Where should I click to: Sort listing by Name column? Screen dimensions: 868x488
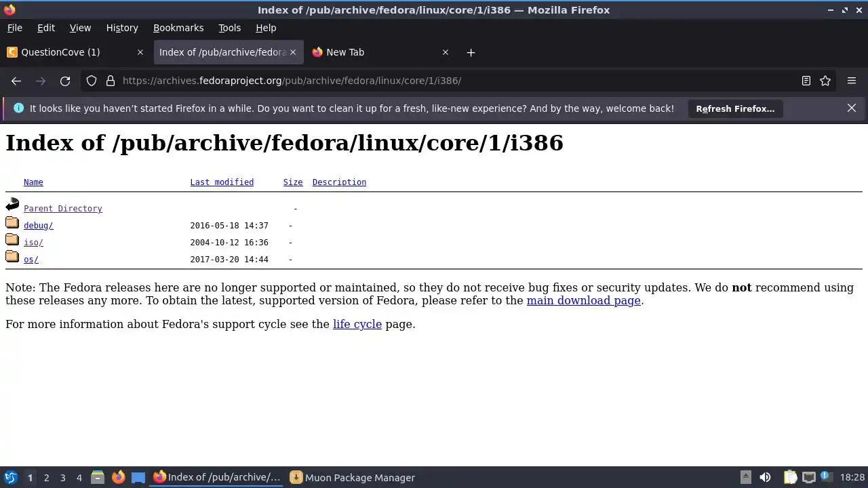pos(33,182)
